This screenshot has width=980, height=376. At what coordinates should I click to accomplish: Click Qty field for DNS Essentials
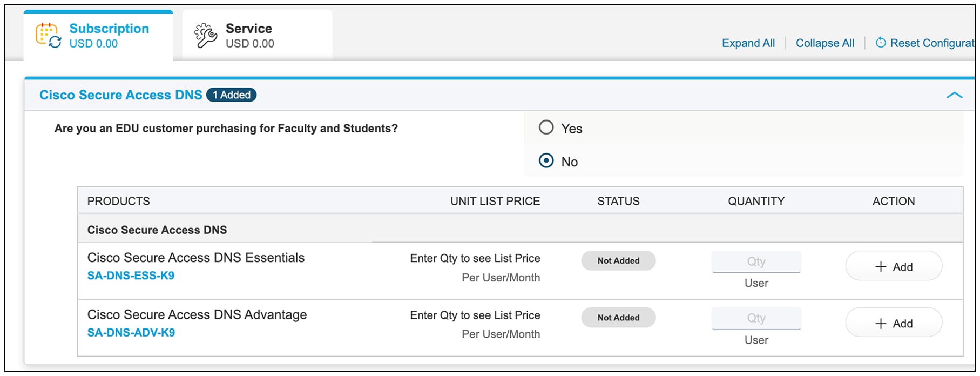click(x=756, y=261)
